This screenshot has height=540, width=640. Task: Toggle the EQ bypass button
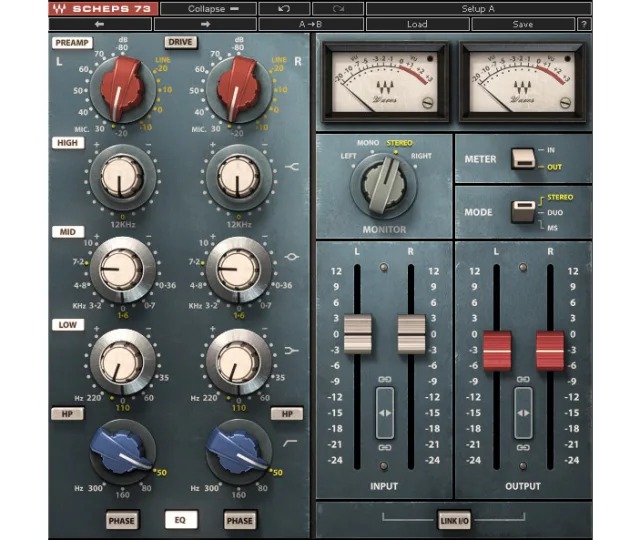pyautogui.click(x=180, y=520)
